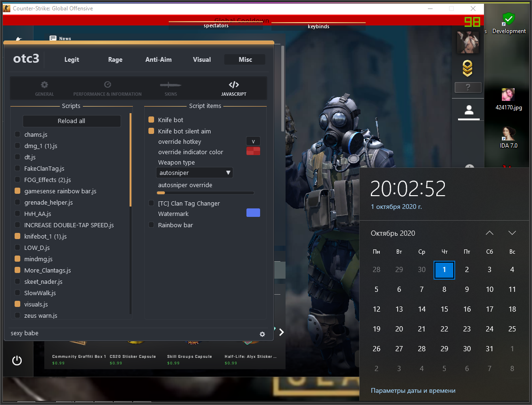Open Performance & Information sub-tab icon

point(107,84)
